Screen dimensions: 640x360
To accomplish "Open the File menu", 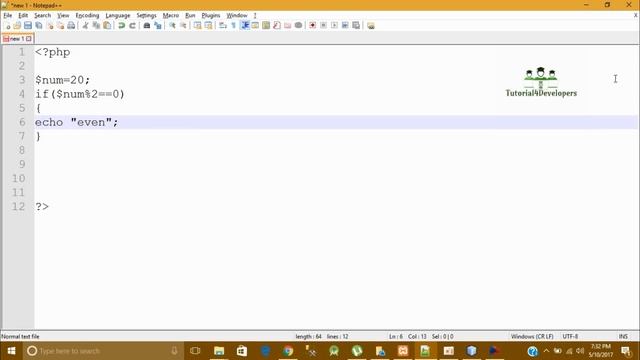I will 8,16.
